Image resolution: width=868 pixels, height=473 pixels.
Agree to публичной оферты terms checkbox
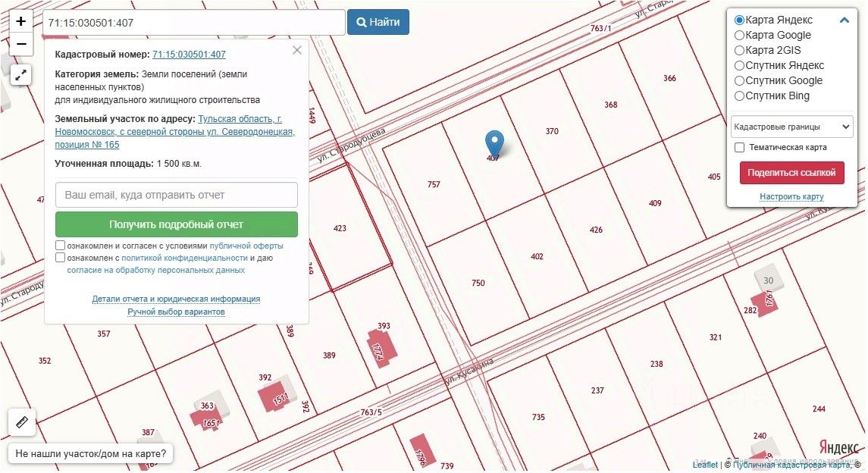tap(61, 245)
